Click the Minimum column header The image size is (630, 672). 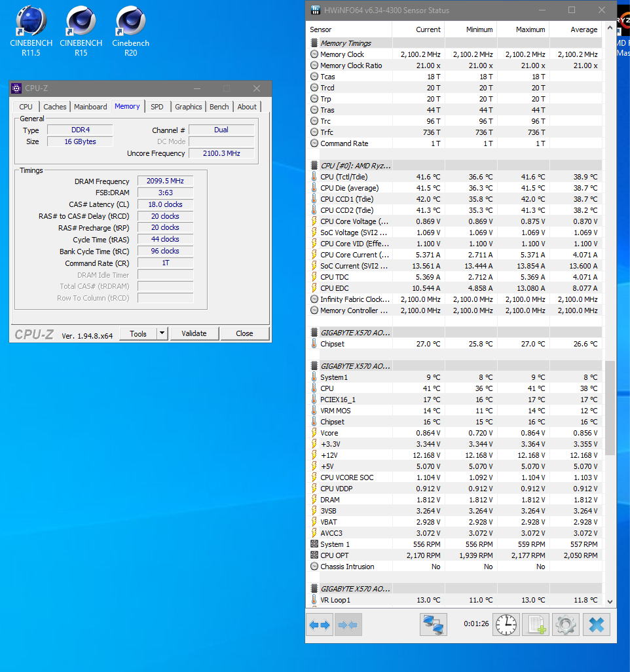coord(471,29)
